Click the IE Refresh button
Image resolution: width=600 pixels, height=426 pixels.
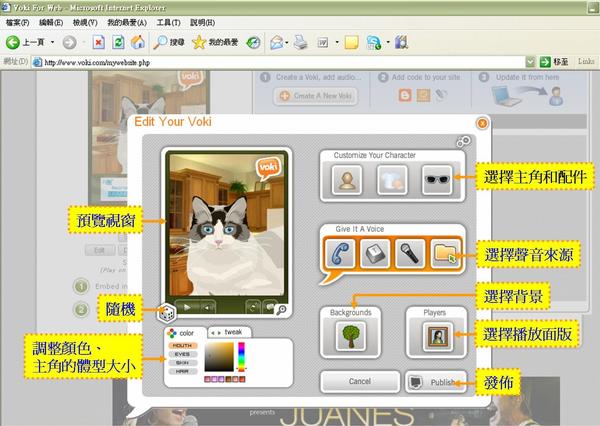click(x=118, y=42)
